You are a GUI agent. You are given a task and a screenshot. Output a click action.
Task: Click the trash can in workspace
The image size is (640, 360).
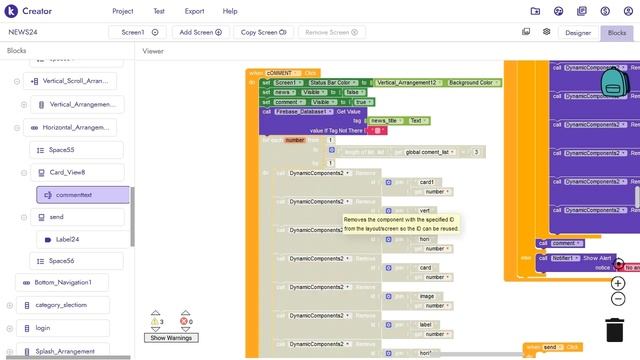tap(615, 330)
